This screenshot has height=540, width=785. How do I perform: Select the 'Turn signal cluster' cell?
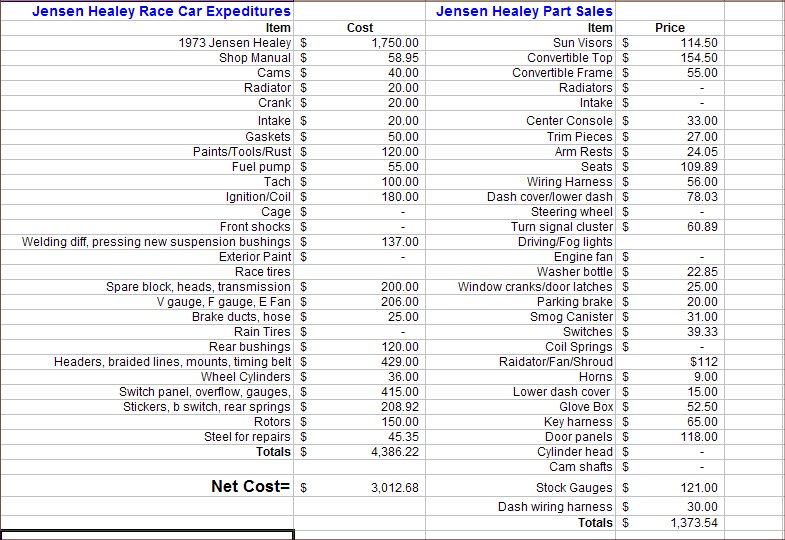tap(521, 227)
